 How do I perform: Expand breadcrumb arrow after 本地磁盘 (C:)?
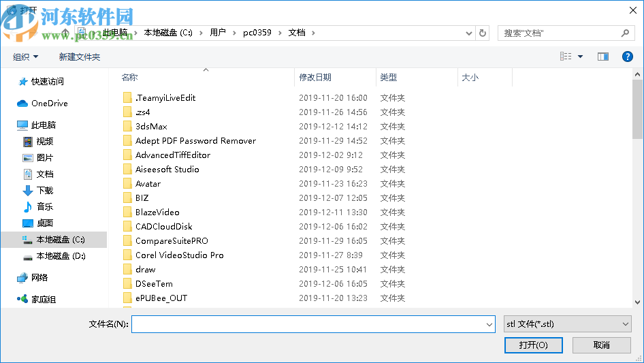click(x=201, y=33)
